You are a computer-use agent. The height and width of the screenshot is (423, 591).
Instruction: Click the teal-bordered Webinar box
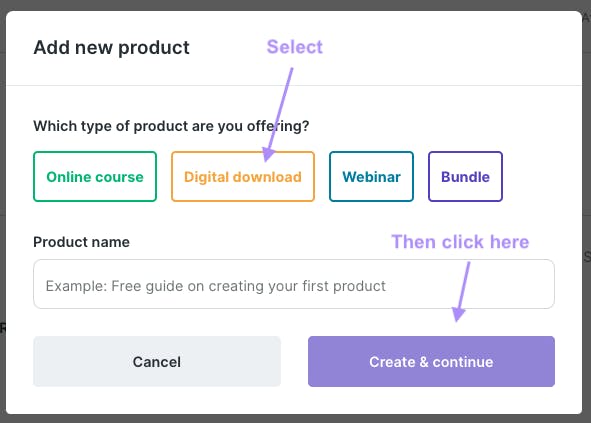click(371, 176)
